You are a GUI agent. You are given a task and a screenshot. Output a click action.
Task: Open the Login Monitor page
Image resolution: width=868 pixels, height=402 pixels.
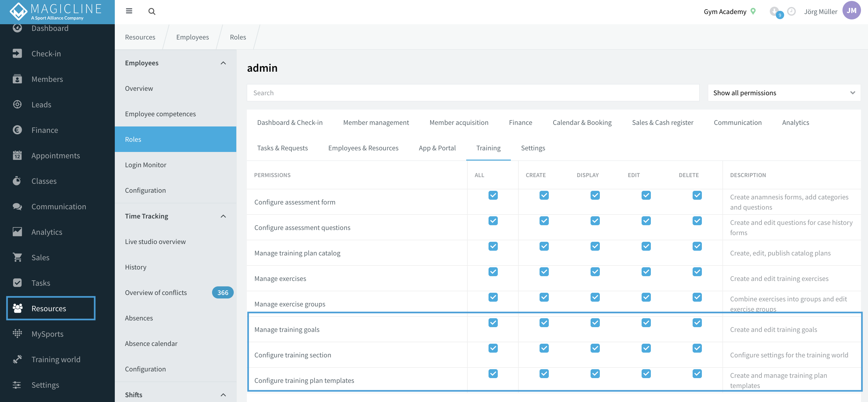pyautogui.click(x=145, y=165)
